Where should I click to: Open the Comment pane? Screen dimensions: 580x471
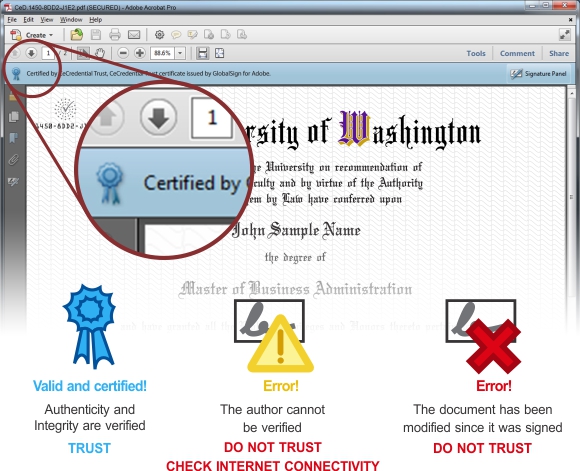[517, 53]
